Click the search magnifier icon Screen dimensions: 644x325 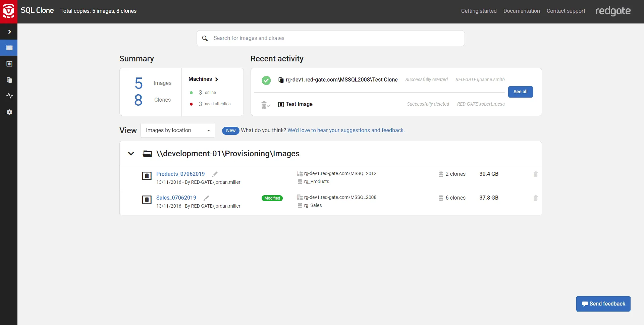[205, 38]
